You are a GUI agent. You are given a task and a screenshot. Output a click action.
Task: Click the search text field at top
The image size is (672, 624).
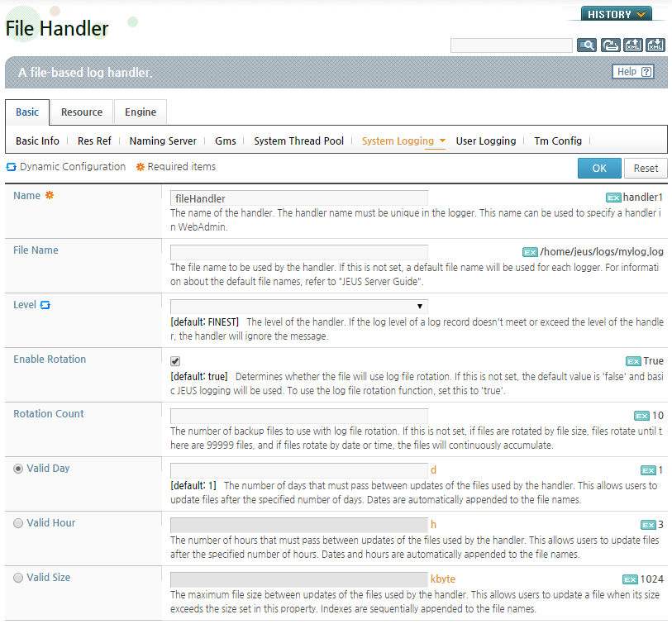(x=512, y=45)
